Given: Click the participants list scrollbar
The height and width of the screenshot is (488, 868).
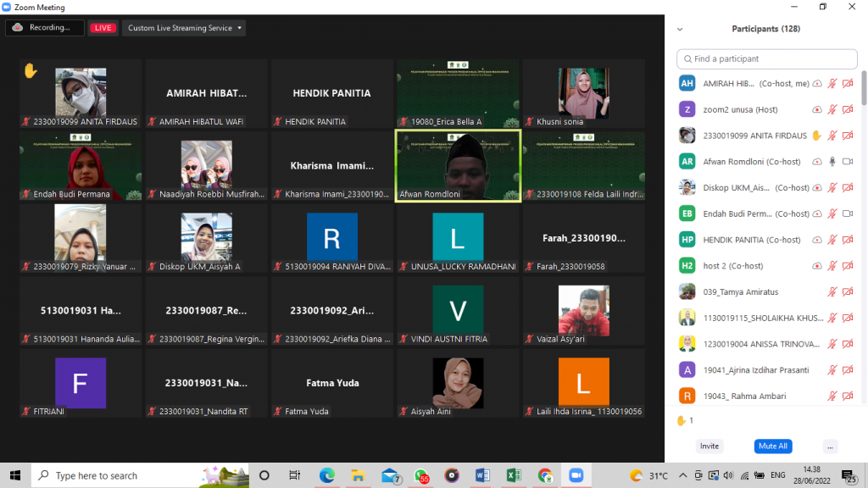Looking at the screenshot, I should 864,88.
